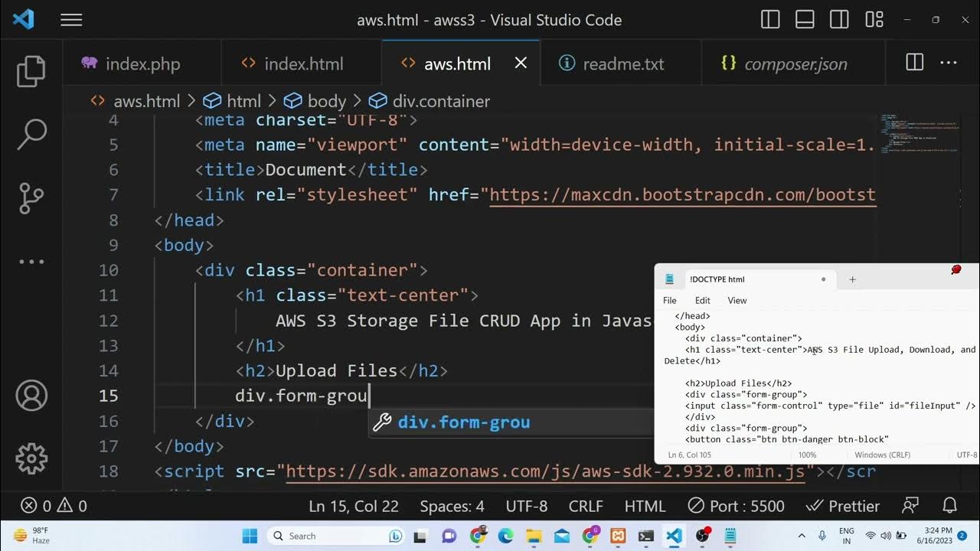Open the Manage gear settings icon
The width and height of the screenshot is (980, 551).
click(31, 458)
